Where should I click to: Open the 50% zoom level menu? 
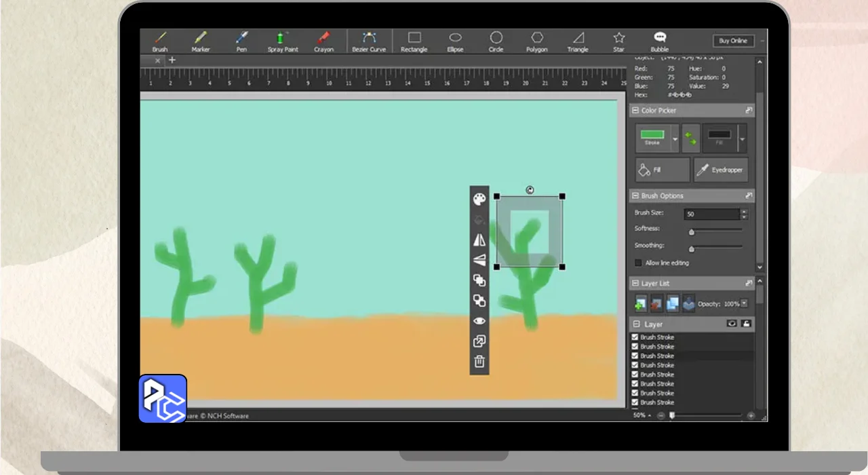[642, 415]
